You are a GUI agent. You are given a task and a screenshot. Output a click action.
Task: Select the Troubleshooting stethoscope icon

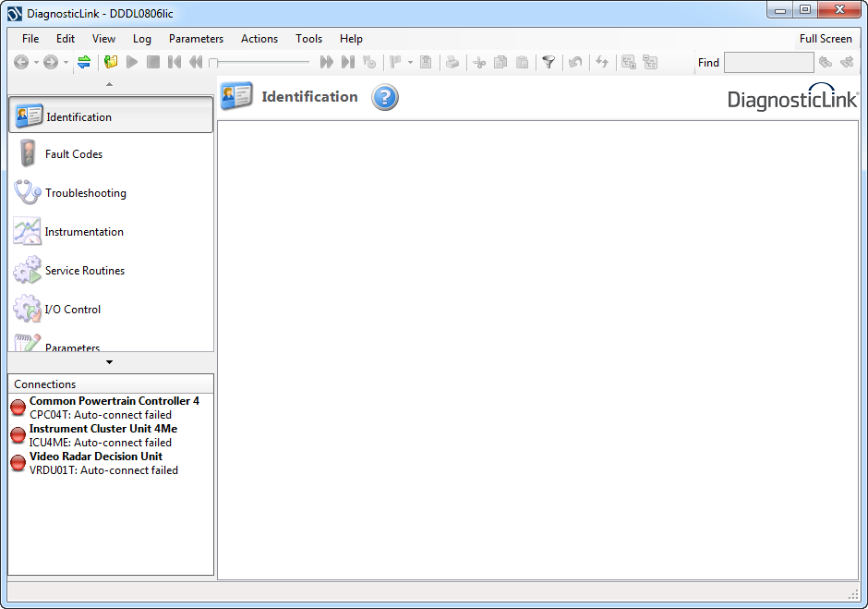[27, 192]
